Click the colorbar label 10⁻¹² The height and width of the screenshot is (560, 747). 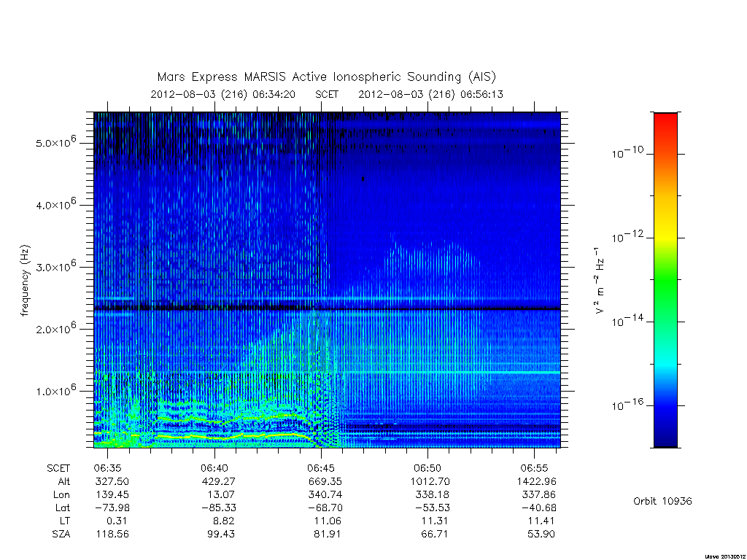[x=627, y=236]
